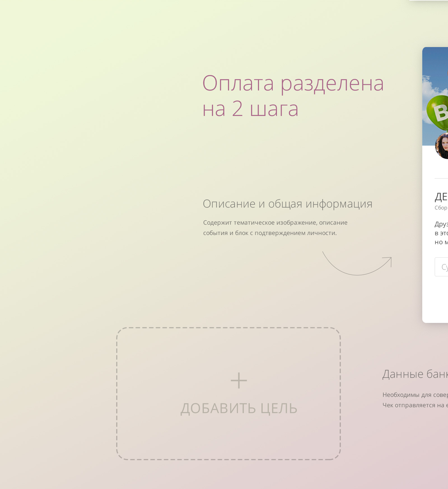Click the heading Оплата разделена на 2 шага
The image size is (448, 489).
(293, 96)
